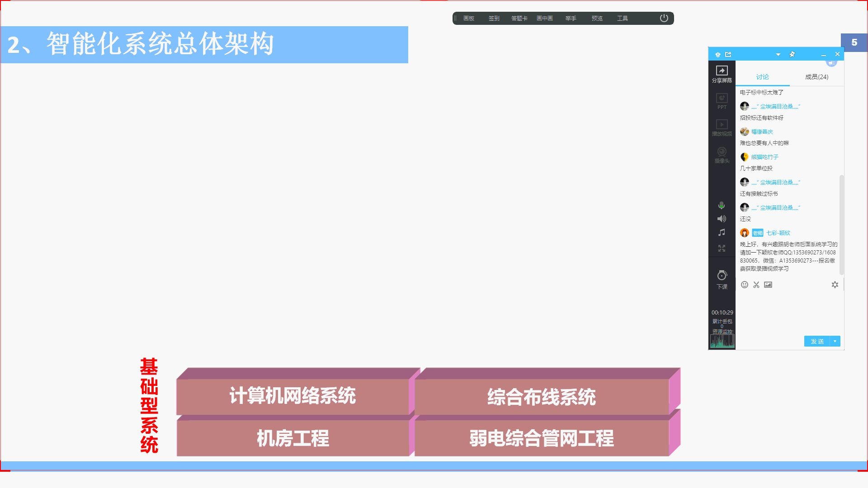Click the 摄像头 camera icon

point(722,155)
